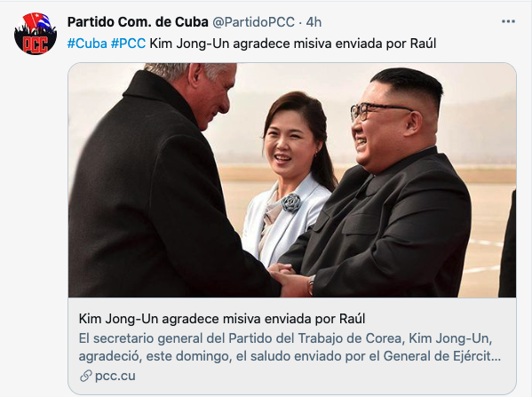Image resolution: width=532 pixels, height=397 pixels.
Task: Follow the #PCC hashtag
Action: (128, 44)
